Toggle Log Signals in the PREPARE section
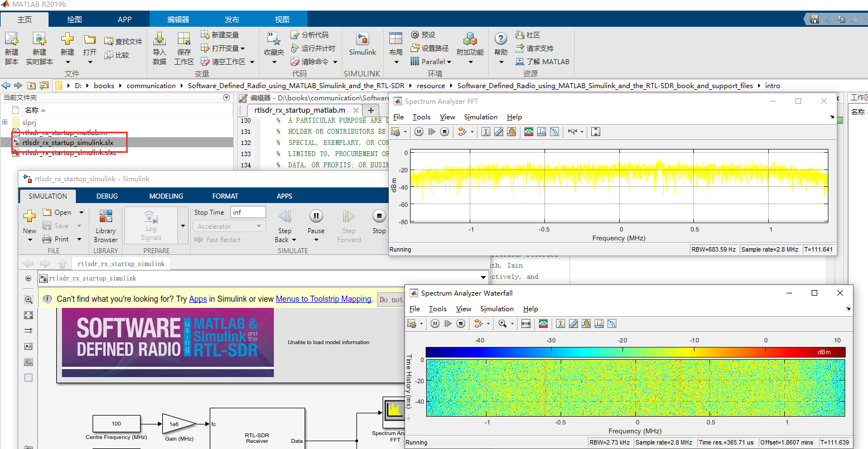The height and width of the screenshot is (449, 868). coord(151,223)
